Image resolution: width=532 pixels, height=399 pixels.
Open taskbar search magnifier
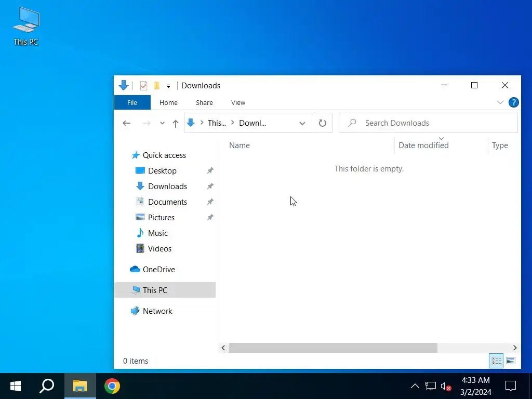[x=47, y=386]
